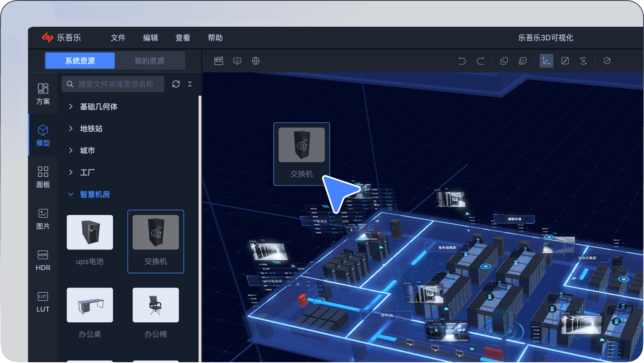Open the HDR sidebar section
Screen dimensions: 644x363
click(x=43, y=261)
